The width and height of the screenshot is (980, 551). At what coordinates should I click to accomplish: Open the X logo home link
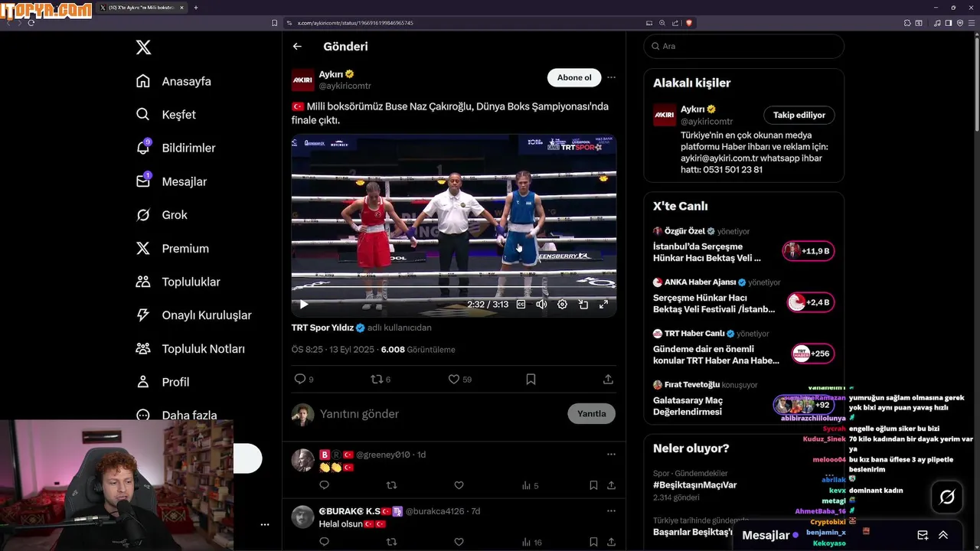click(x=143, y=47)
